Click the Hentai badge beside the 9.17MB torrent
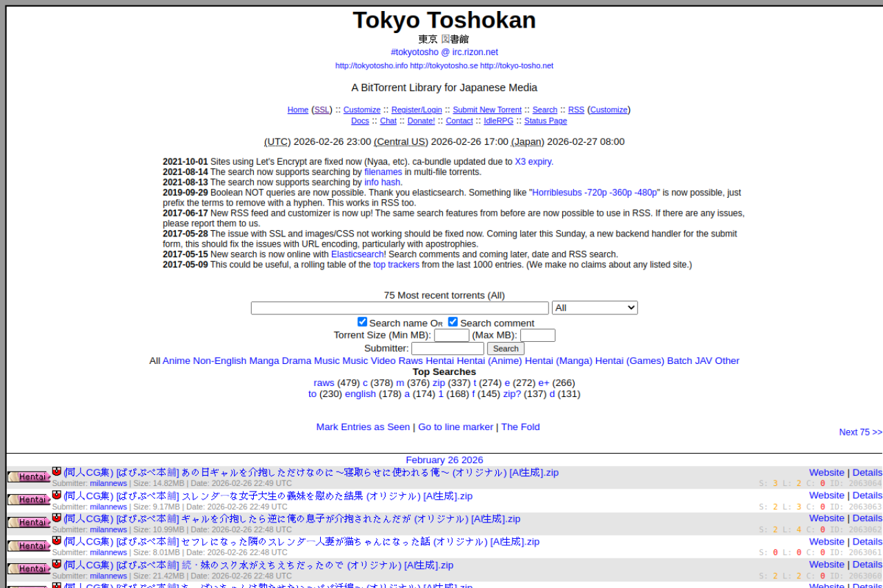Screen dimensions: 883x588 28,499
